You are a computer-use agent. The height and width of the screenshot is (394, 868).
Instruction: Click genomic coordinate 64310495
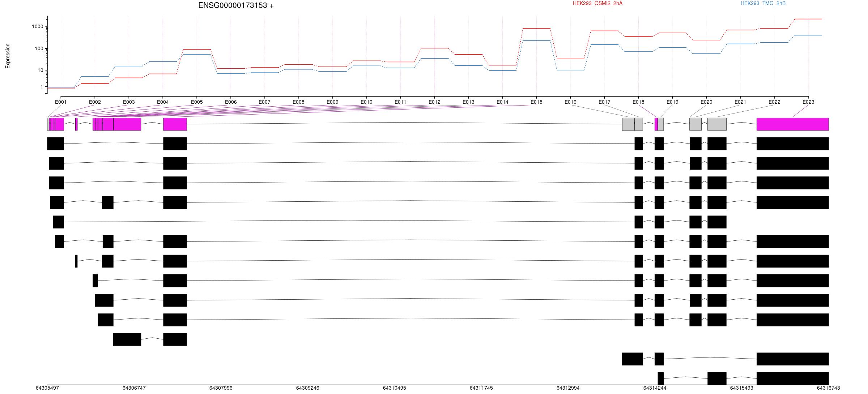tap(395, 388)
